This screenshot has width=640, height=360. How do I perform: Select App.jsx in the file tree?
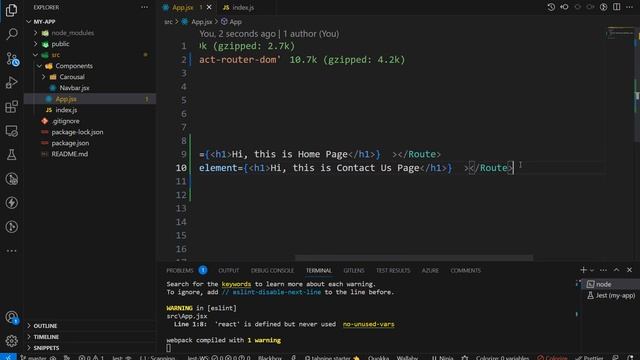click(x=89, y=99)
